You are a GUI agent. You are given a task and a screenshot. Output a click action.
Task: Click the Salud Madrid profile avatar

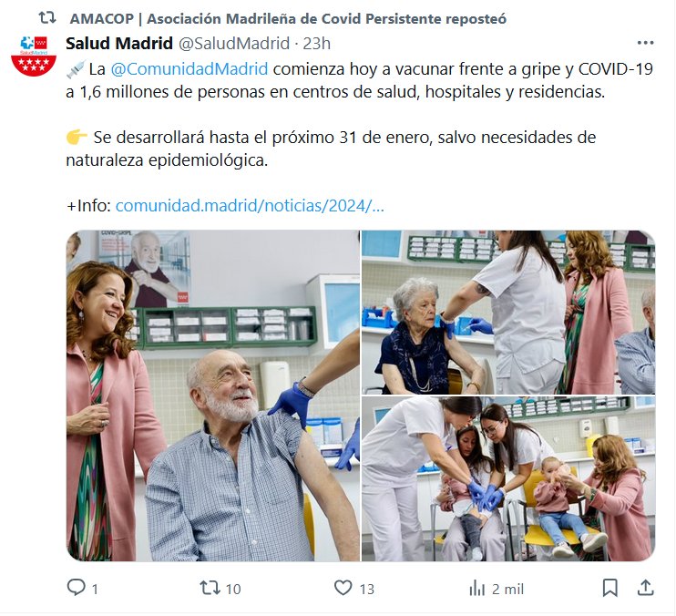[x=34, y=56]
